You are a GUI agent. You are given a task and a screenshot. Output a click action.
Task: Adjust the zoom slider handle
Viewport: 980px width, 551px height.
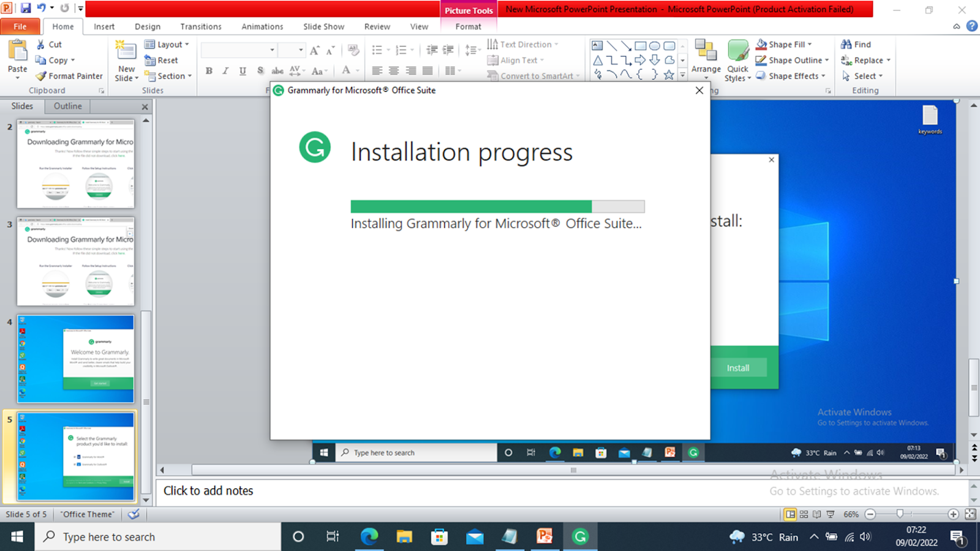click(x=900, y=514)
